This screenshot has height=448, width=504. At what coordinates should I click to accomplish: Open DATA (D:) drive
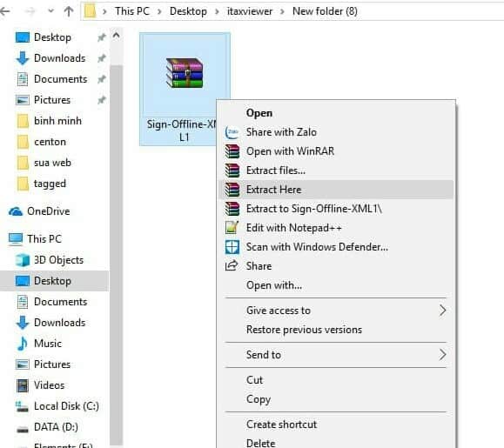[x=47, y=427]
